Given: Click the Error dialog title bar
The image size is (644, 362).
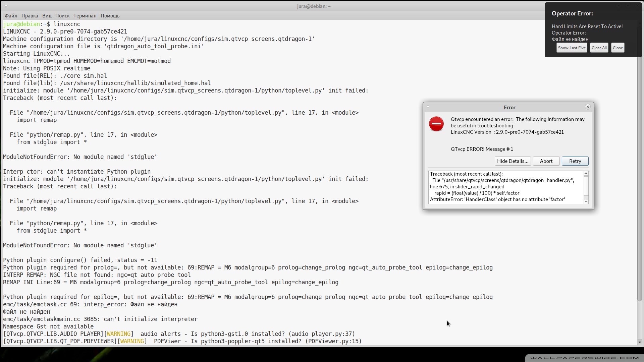Looking at the screenshot, I should tap(508, 107).
